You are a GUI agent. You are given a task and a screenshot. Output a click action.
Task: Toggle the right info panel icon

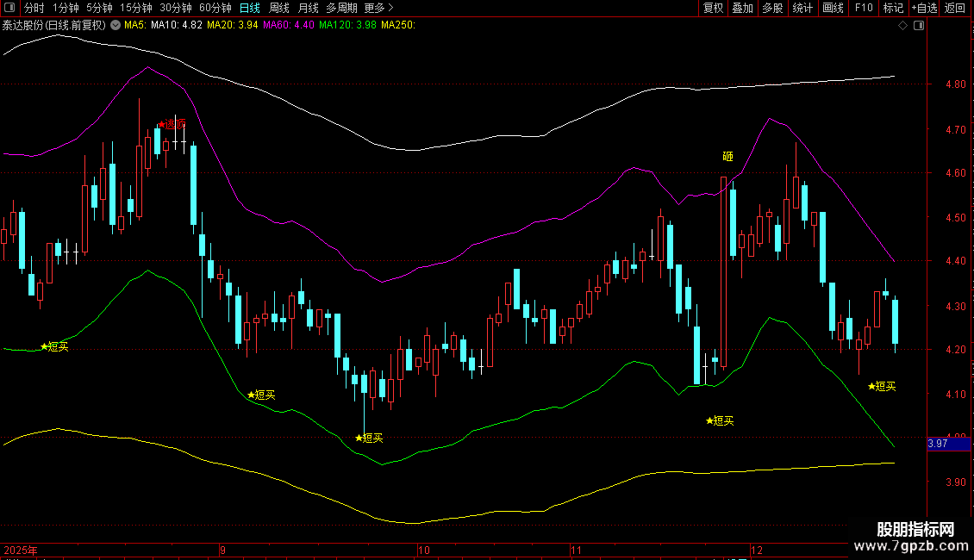point(919,26)
